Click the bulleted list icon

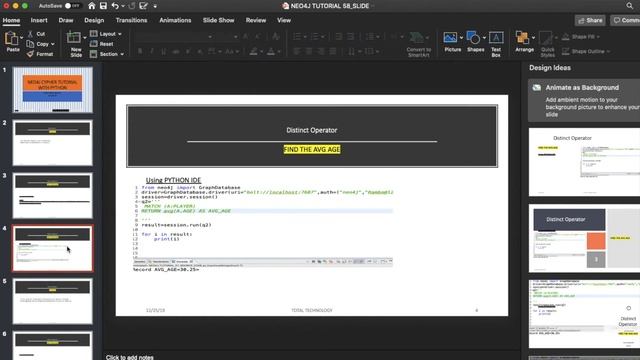(297, 37)
